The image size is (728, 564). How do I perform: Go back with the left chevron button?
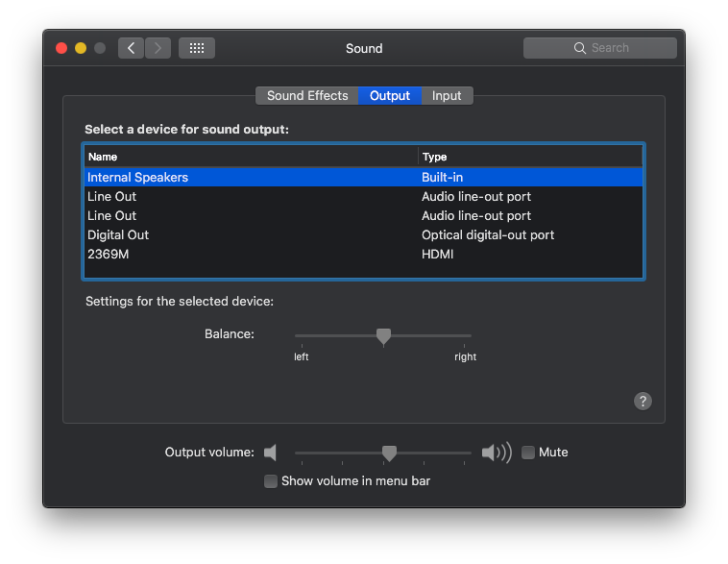point(131,48)
